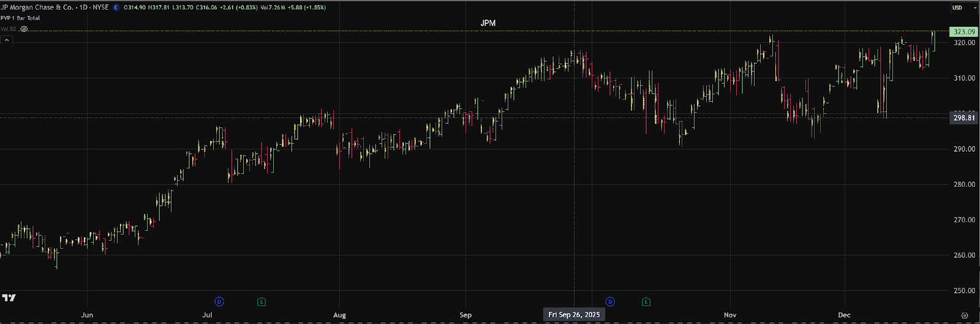This screenshot has height=324, width=980.
Task: Click the 323.09 current price label
Action: pyautogui.click(x=963, y=32)
